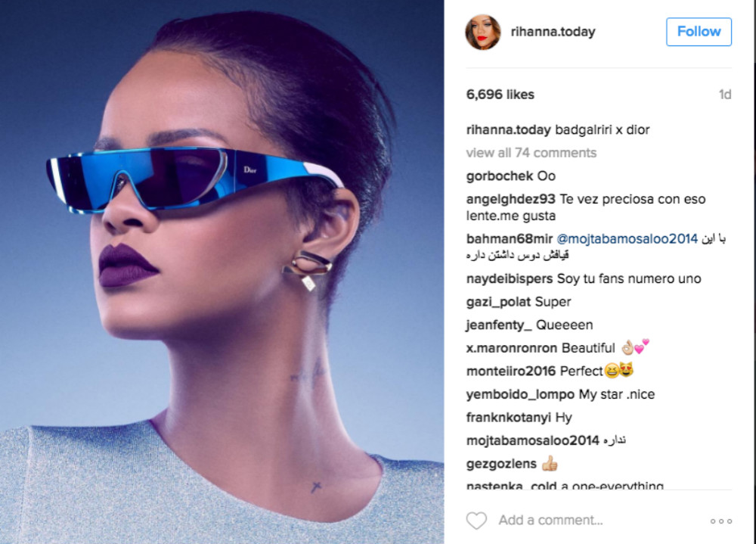Open gazi_polat commenter profile

coord(498,302)
